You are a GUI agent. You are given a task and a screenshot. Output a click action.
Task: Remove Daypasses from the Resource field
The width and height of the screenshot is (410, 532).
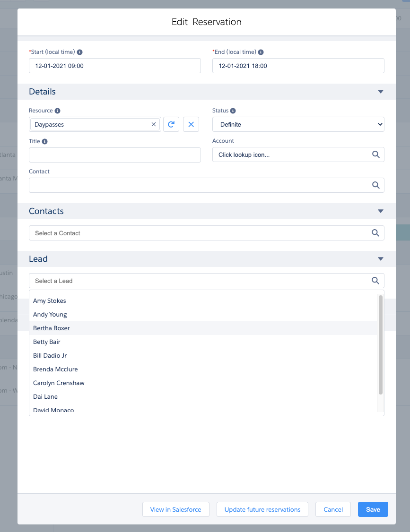click(154, 124)
